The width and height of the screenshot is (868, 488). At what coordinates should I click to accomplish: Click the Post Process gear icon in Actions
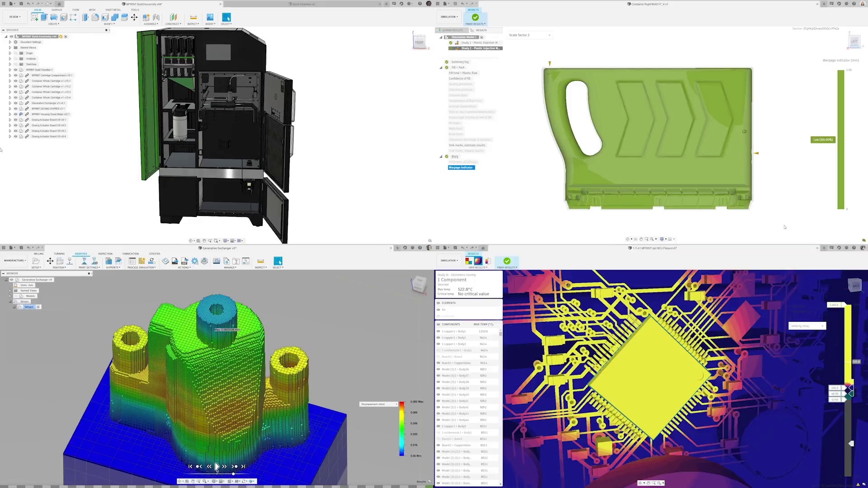click(195, 261)
